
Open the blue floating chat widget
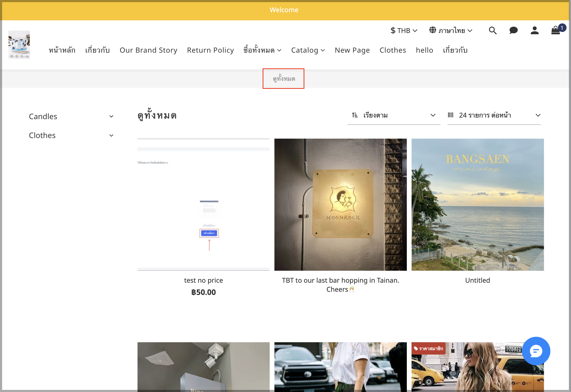point(536,351)
